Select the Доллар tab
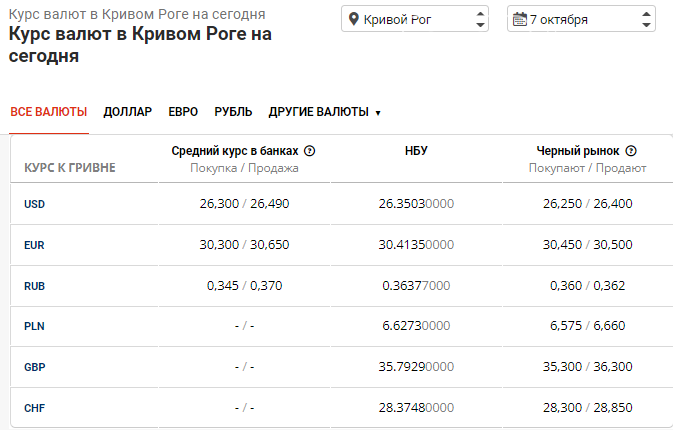This screenshot has width=673, height=430. pos(128,112)
